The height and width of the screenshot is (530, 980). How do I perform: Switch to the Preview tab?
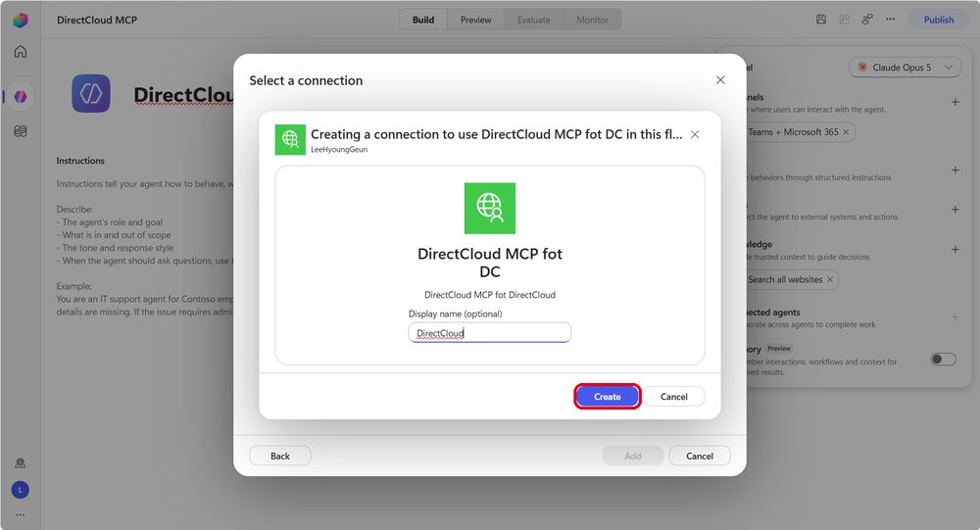(x=475, y=20)
